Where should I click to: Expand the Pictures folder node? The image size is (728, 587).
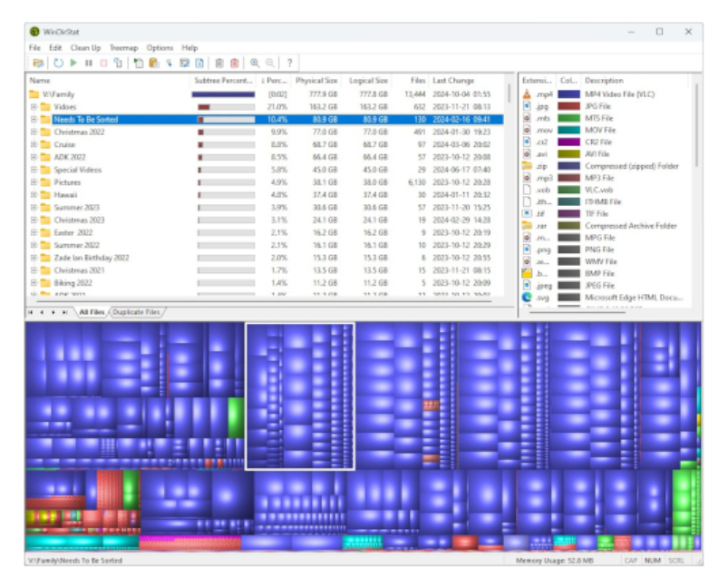(x=34, y=182)
